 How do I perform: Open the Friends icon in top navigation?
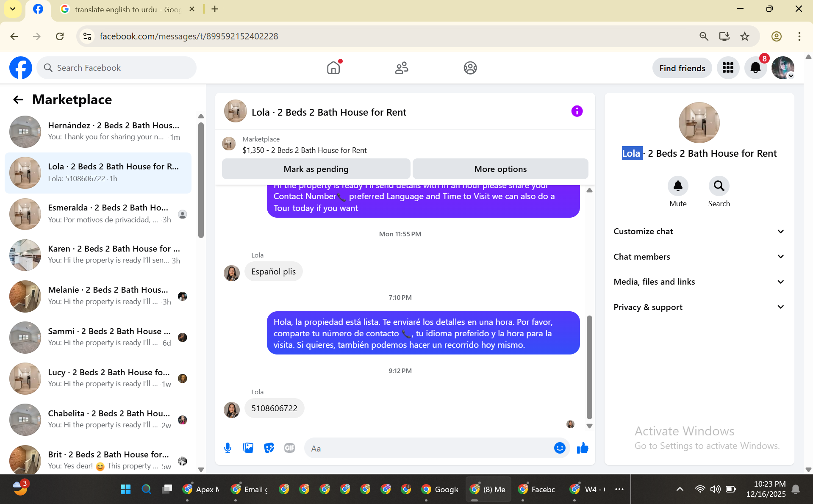point(402,68)
